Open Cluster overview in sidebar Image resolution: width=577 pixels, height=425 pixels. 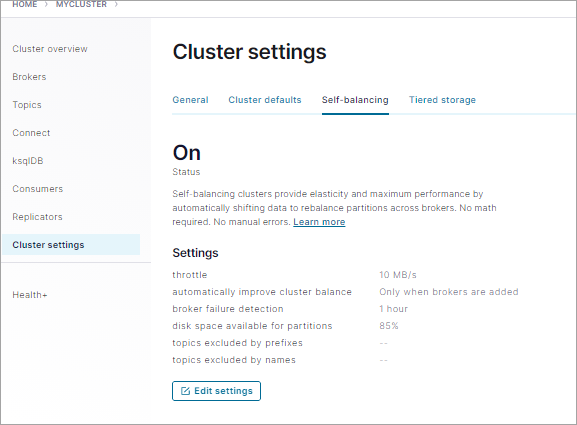tap(50, 49)
